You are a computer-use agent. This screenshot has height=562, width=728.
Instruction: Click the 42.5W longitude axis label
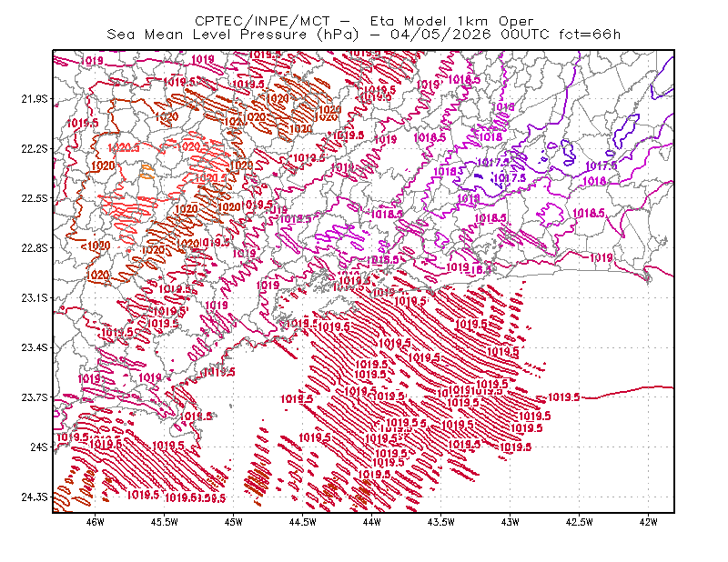coord(580,522)
